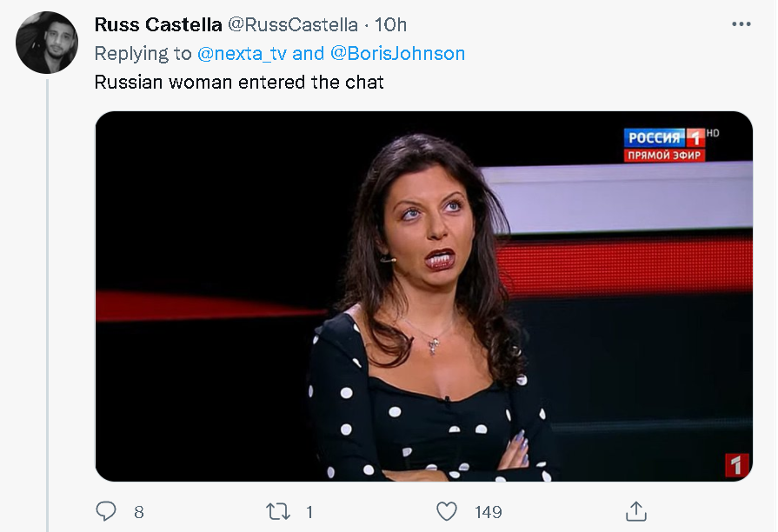Viewport: 778px width, 532px height.
Task: Click the red 1 logo in image corner
Action: tap(735, 464)
